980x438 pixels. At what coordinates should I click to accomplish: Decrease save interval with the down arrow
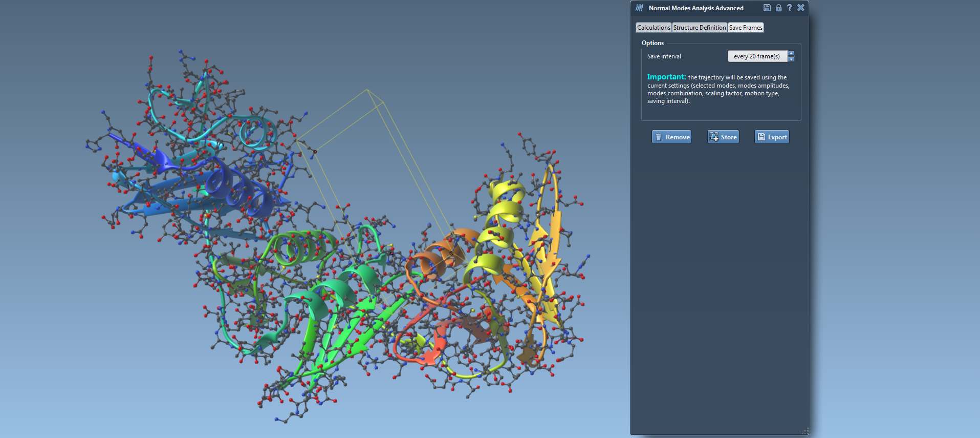pyautogui.click(x=791, y=59)
